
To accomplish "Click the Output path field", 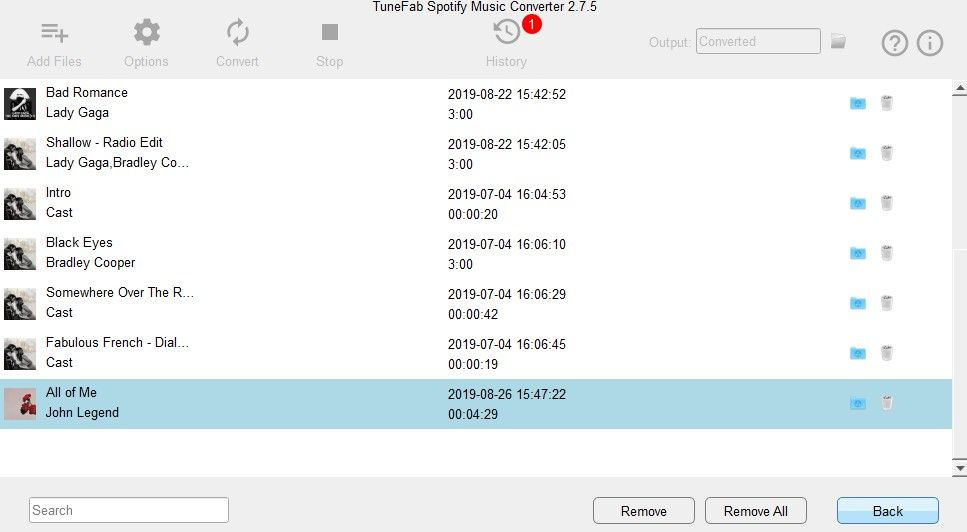I will pyautogui.click(x=758, y=41).
